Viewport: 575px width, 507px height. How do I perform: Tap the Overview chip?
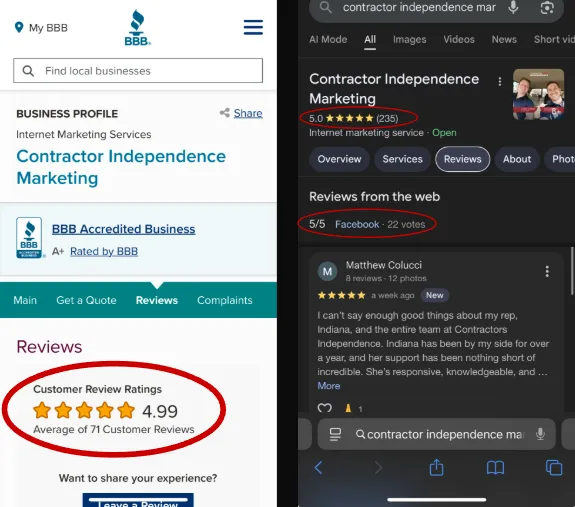point(339,159)
